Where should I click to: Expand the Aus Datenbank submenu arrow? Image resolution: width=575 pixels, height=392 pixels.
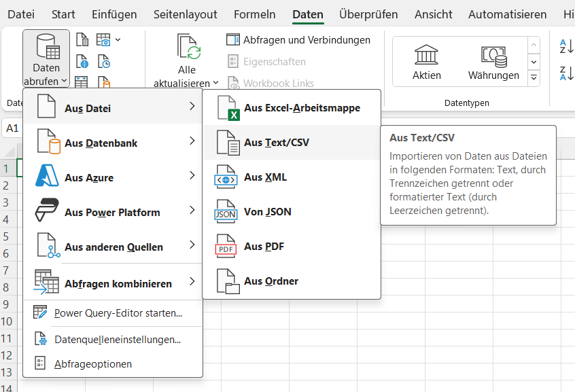click(x=192, y=141)
